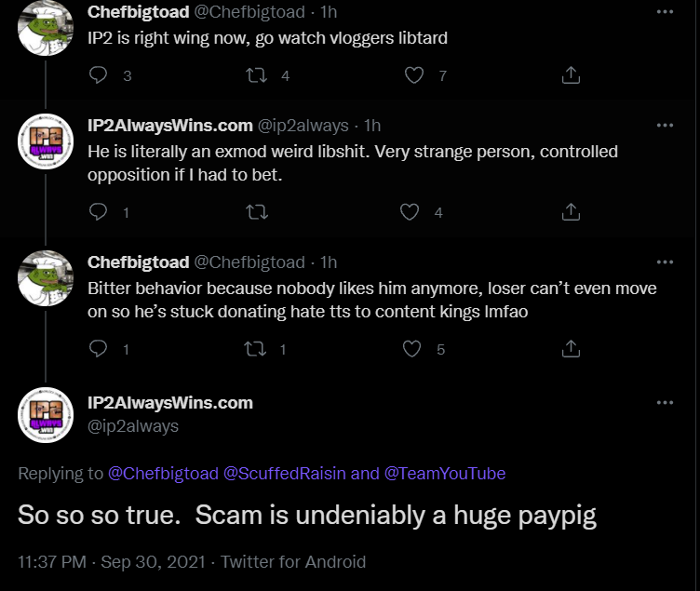Open more options on "exmod" tweet
Viewport: 700px width, 591px height.
point(665,126)
